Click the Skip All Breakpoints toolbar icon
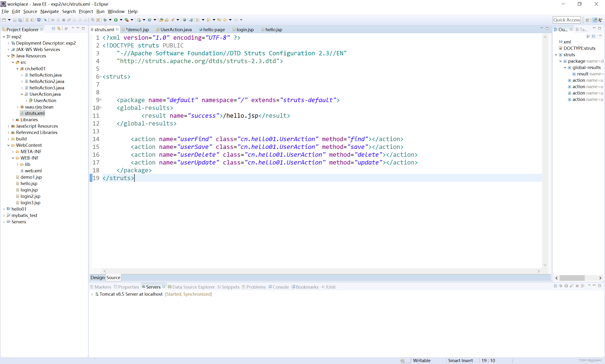Viewport: 605px width, 364px height. point(45,20)
